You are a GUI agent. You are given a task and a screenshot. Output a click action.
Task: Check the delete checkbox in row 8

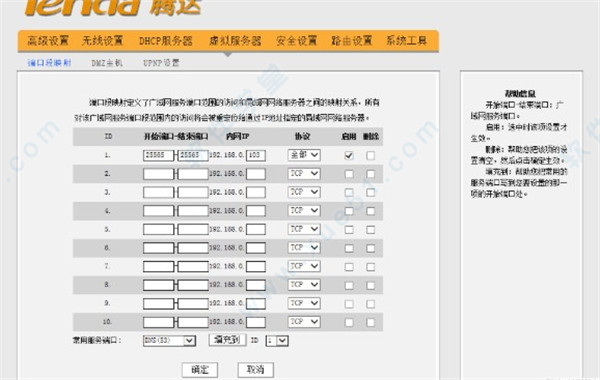pyautogui.click(x=370, y=285)
